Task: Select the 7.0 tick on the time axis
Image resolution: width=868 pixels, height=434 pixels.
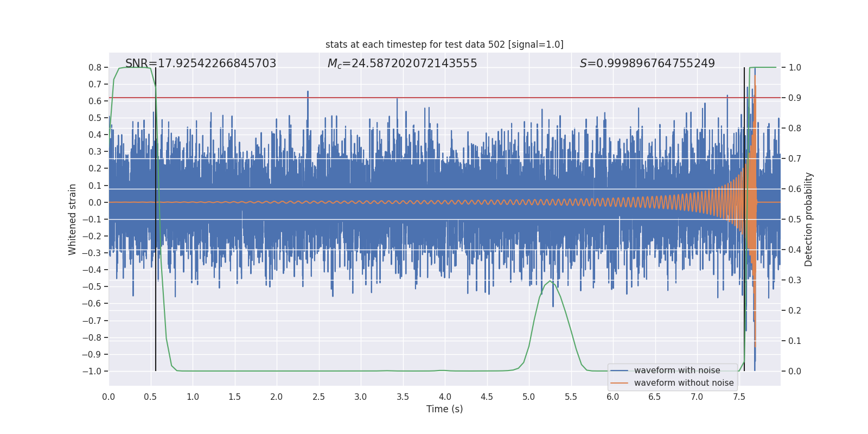Action: tap(697, 397)
